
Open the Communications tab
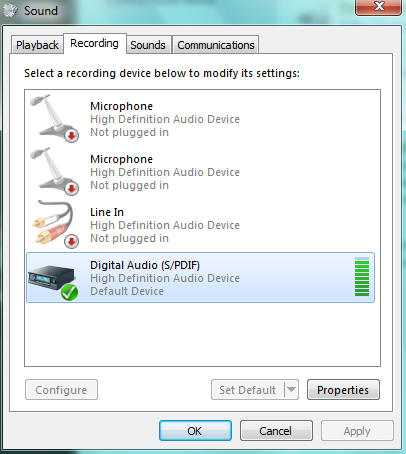pos(216,45)
